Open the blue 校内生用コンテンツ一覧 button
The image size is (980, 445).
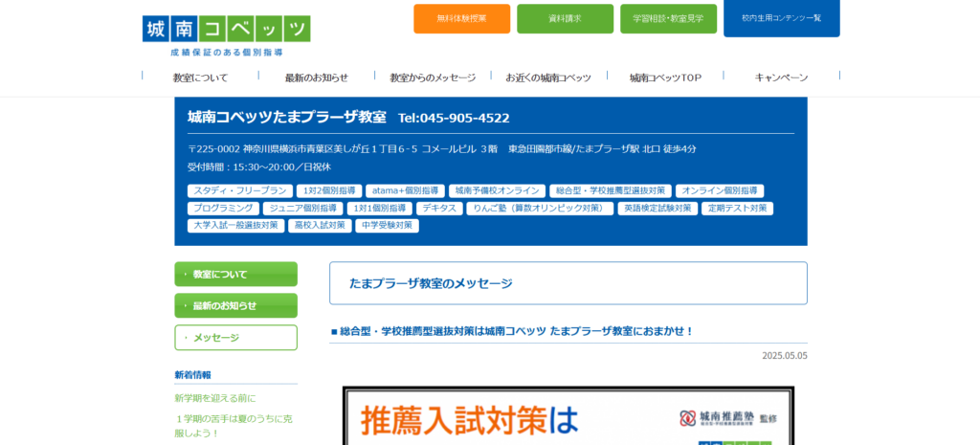click(x=781, y=17)
